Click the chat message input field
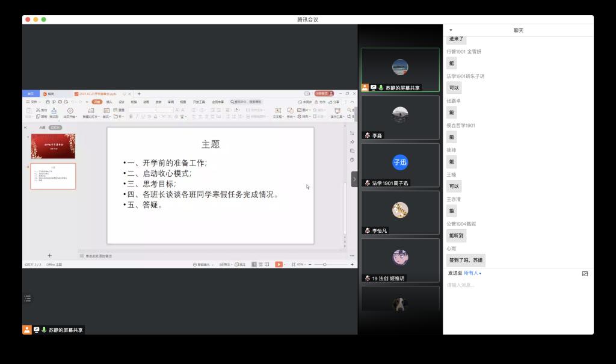The image size is (616, 364). pos(518,285)
